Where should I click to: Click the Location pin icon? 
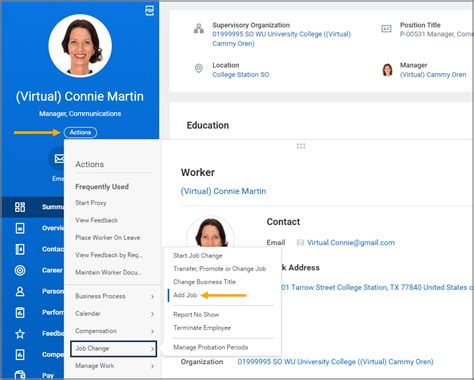tap(199, 69)
